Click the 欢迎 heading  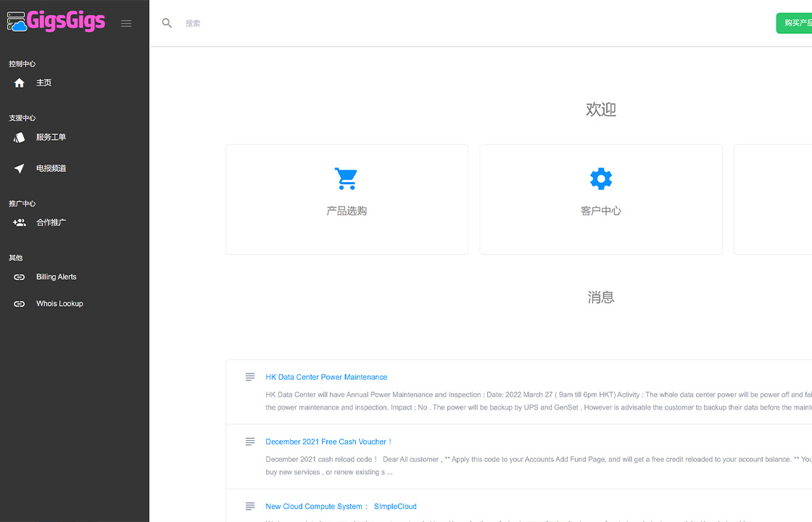[x=601, y=109]
